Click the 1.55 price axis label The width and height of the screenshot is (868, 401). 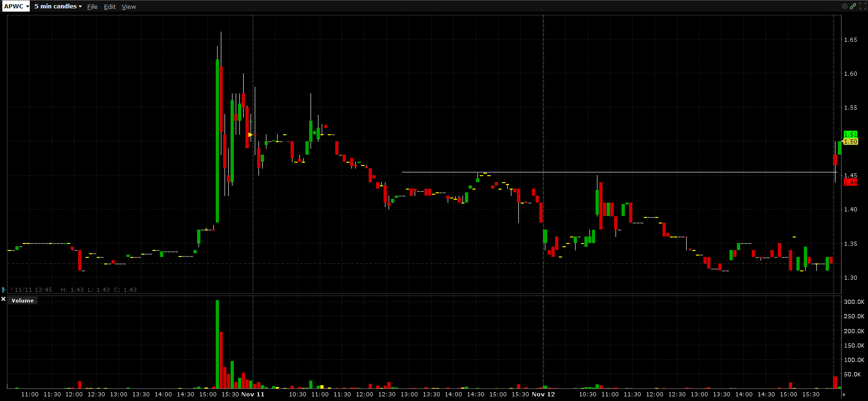click(x=851, y=108)
